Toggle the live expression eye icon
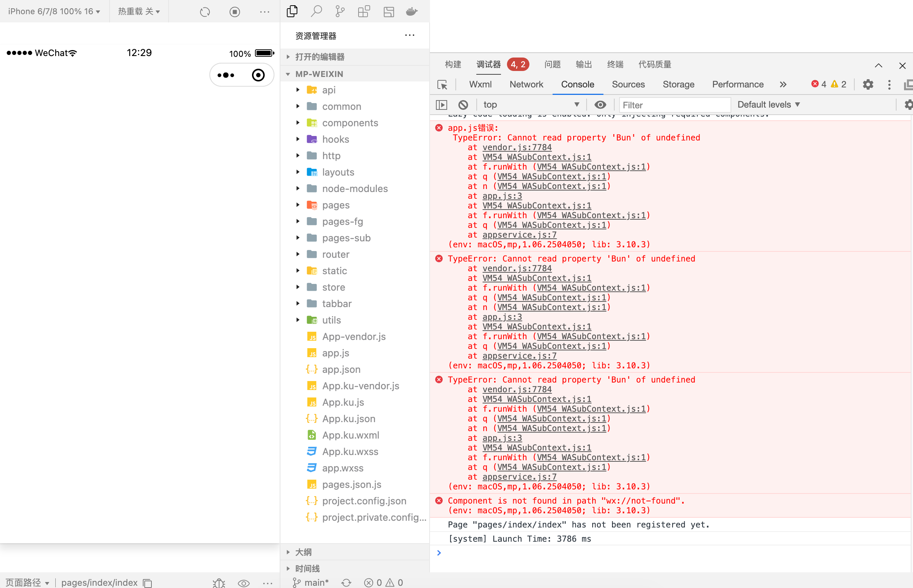This screenshot has height=588, width=913. pos(600,105)
